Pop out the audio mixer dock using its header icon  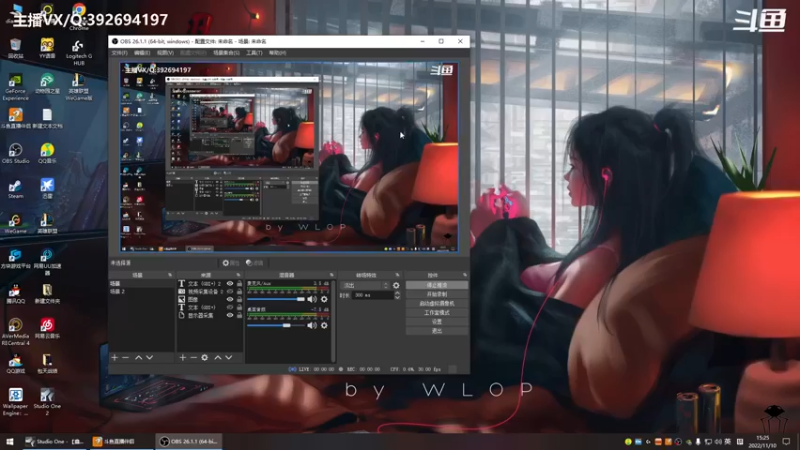(x=332, y=275)
